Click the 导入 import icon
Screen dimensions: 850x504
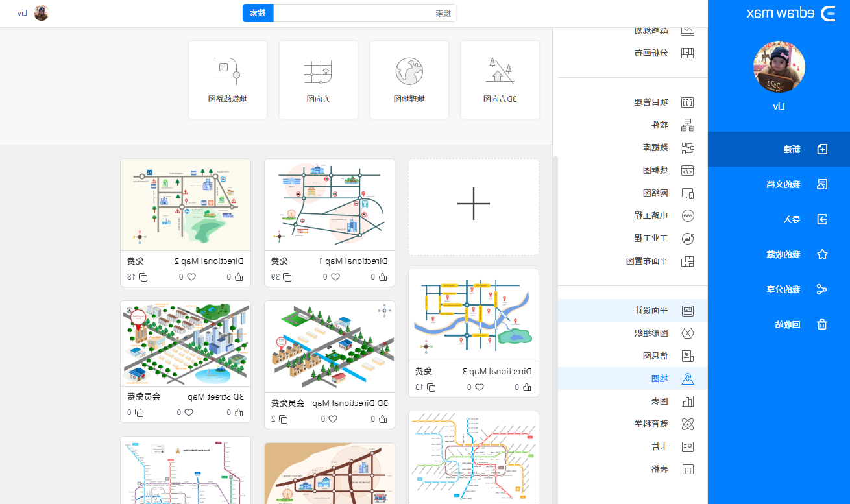point(822,219)
